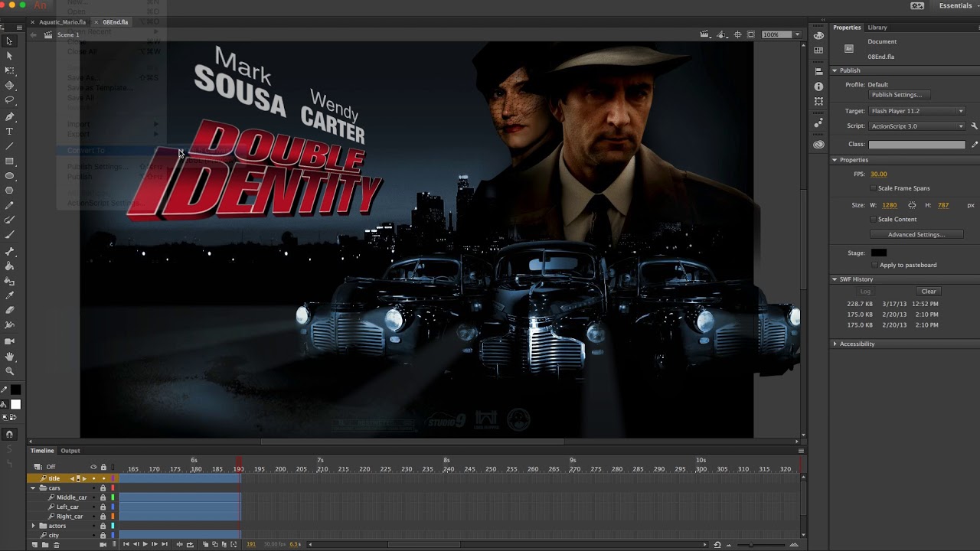Screen dimensions: 980x551
Task: Unlock the Left_car layer
Action: tap(103, 507)
